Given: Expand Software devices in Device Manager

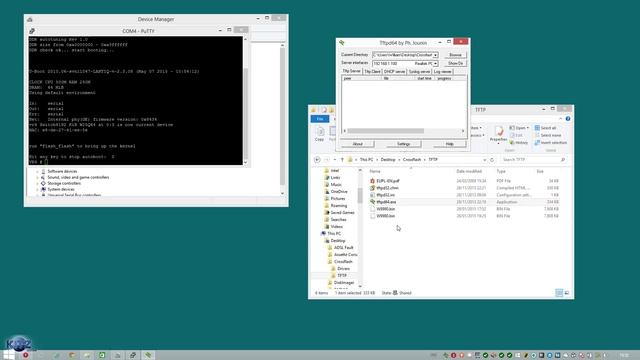Looking at the screenshot, I should [38, 171].
